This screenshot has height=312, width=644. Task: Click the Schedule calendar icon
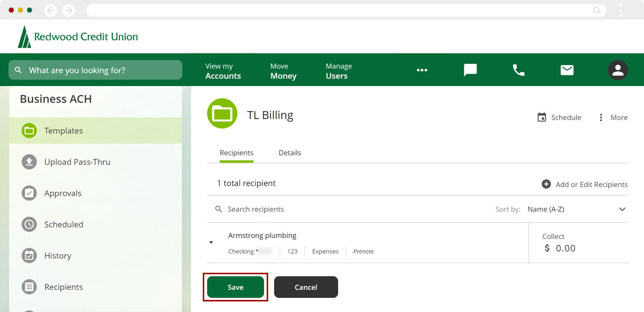tap(542, 117)
